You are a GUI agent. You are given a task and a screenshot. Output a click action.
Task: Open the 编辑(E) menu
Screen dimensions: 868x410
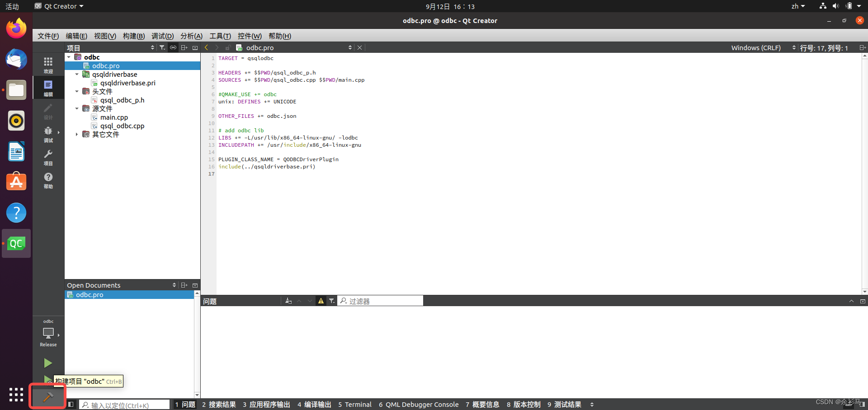(76, 36)
